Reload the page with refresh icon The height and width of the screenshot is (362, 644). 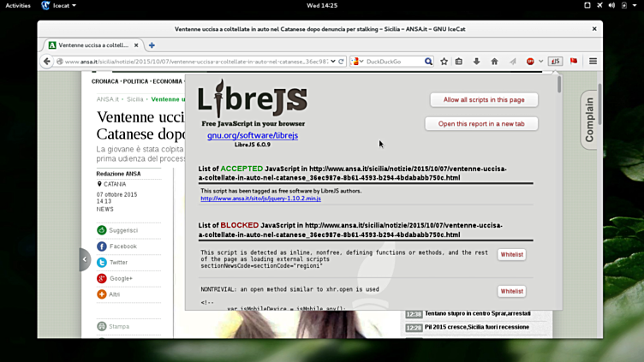pos(341,62)
